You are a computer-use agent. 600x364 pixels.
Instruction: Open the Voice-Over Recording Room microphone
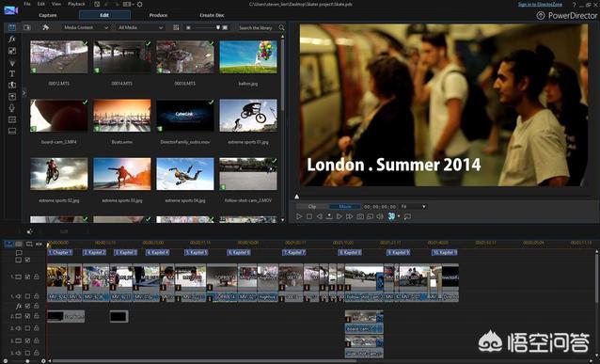[x=12, y=108]
